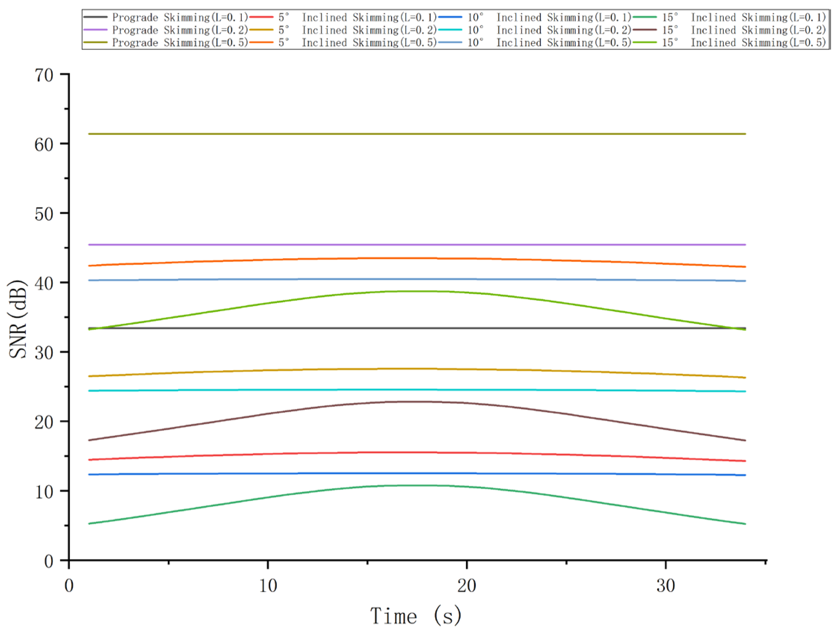Click the purple Prograde Skimming(L=0.2) legend line
The image size is (840, 636).
(x=95, y=30)
